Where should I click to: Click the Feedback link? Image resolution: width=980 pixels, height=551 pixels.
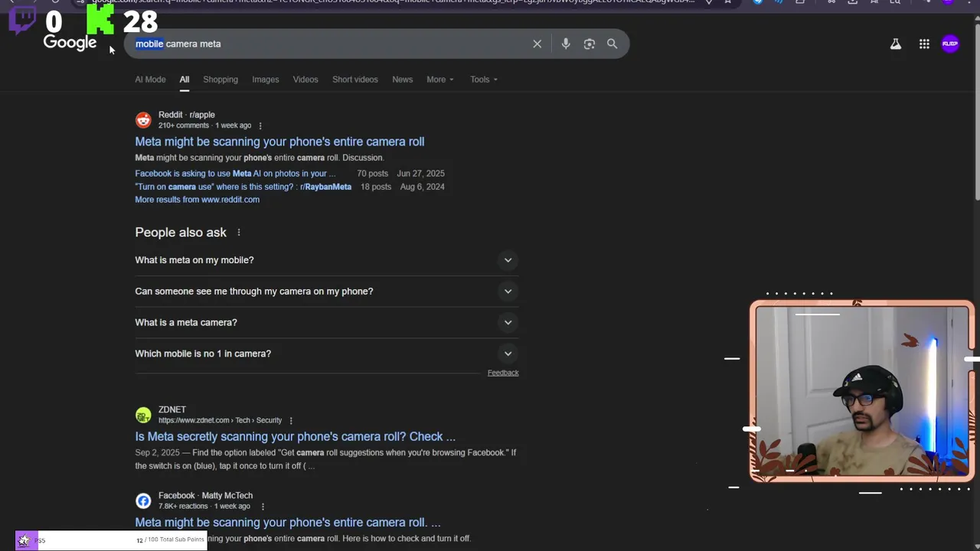(503, 373)
